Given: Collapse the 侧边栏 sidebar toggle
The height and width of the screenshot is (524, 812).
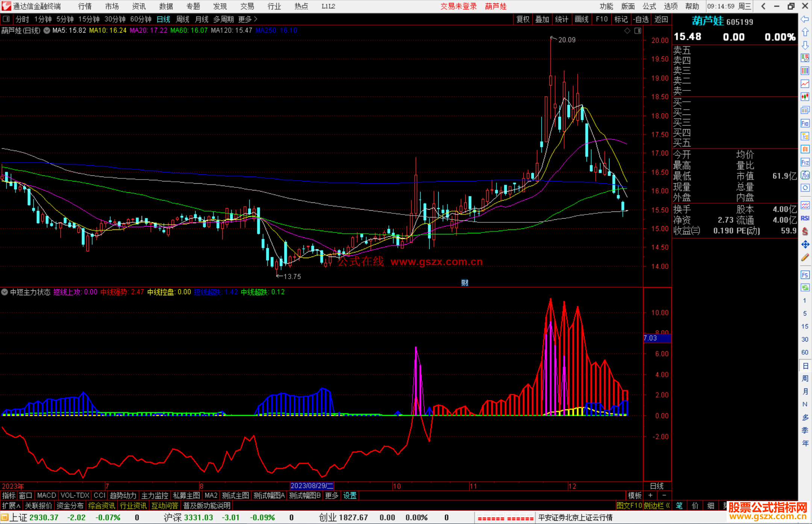Looking at the screenshot, I should click(x=657, y=506).
